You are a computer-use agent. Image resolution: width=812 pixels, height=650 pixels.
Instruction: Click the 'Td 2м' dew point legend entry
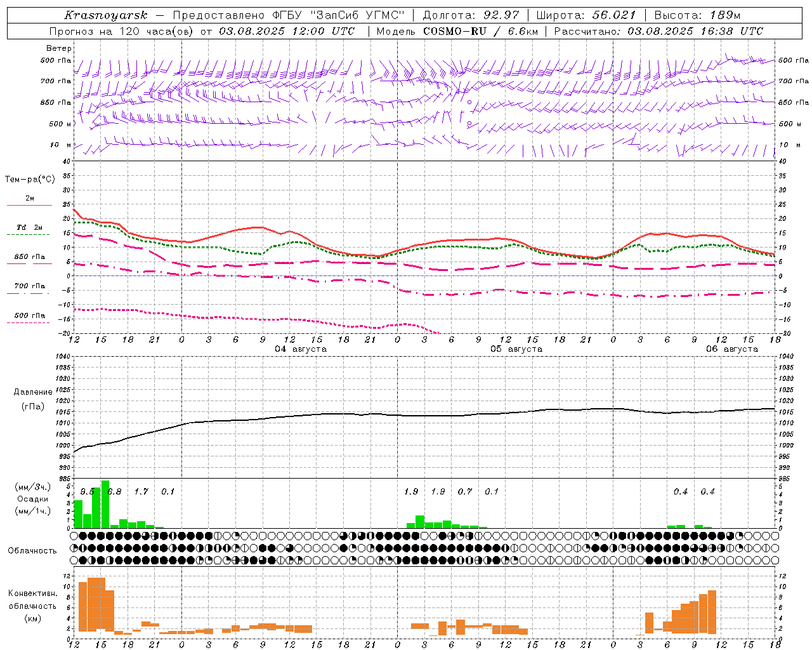30,227
